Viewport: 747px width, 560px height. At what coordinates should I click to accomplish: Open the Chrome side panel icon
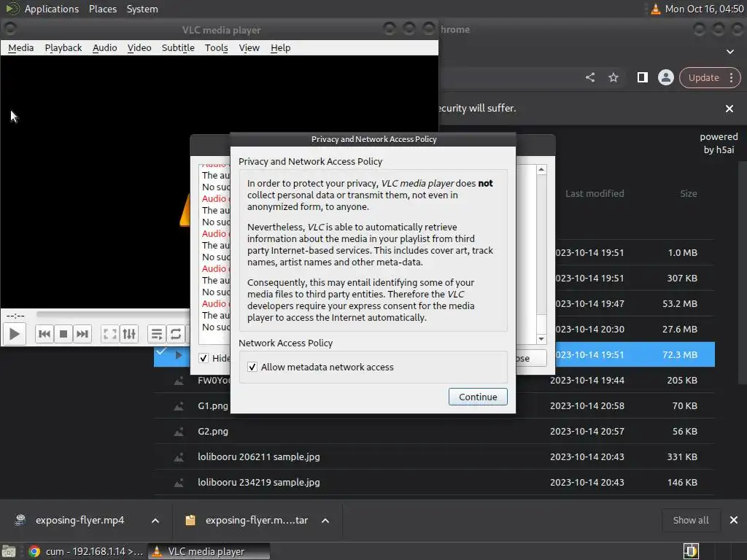642,77
